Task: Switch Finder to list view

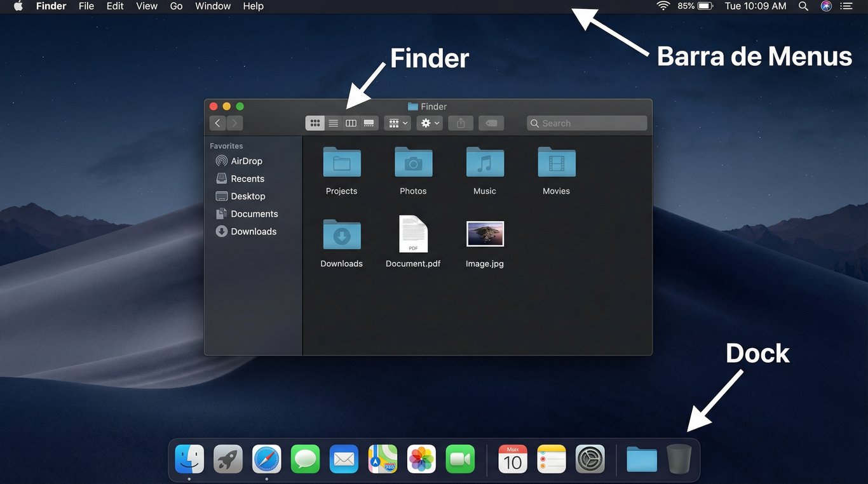Action: pyautogui.click(x=333, y=123)
